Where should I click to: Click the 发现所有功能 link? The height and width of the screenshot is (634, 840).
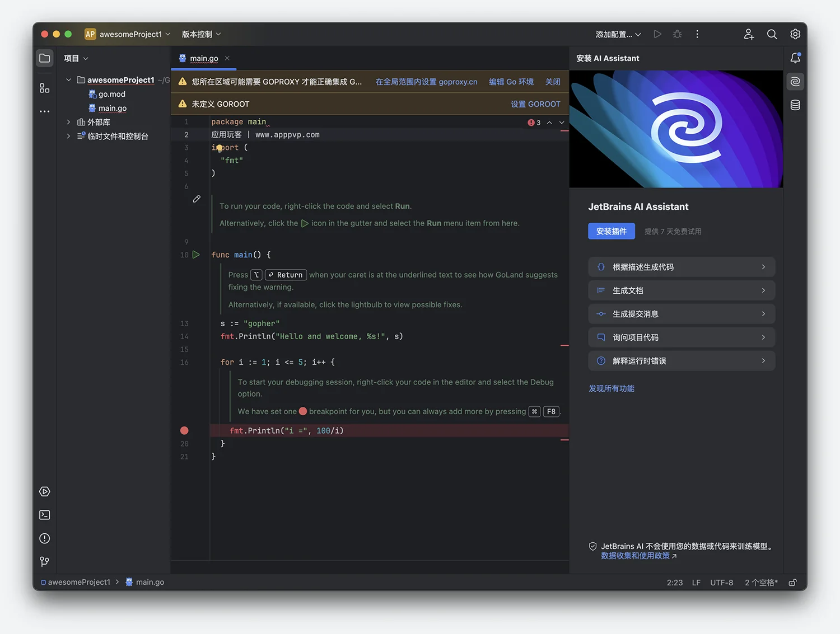[x=612, y=388]
